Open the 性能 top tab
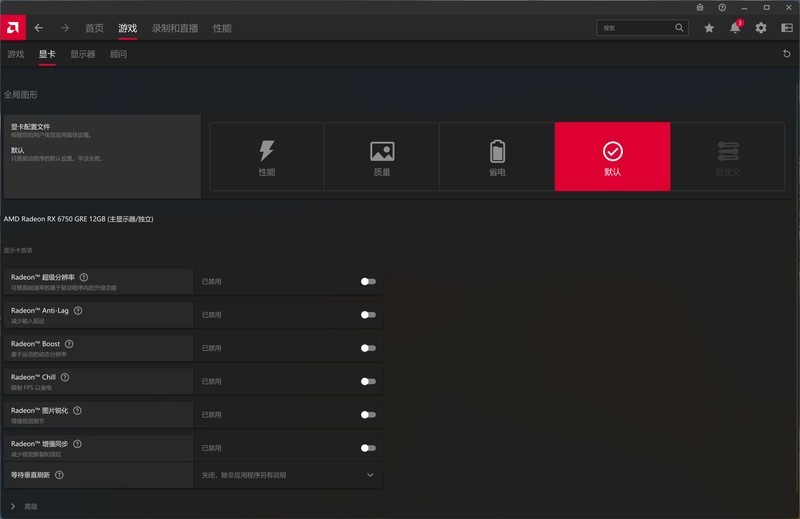The height and width of the screenshot is (519, 800). [x=222, y=28]
